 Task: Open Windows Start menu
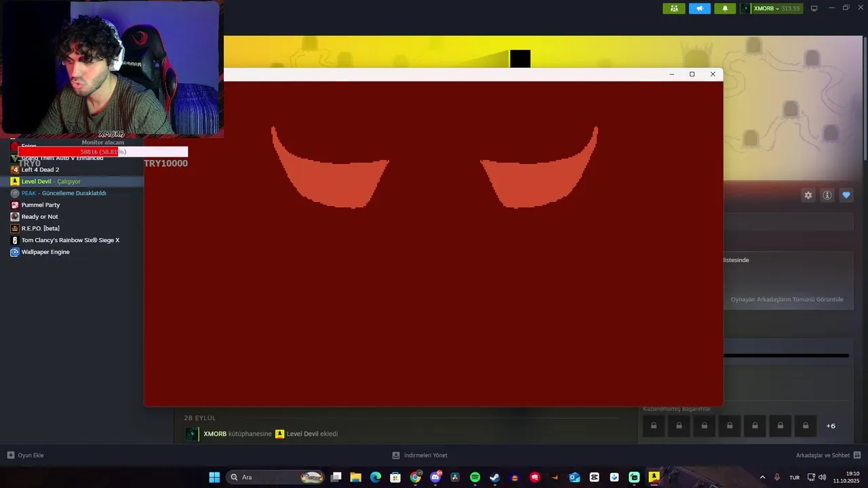[214, 477]
